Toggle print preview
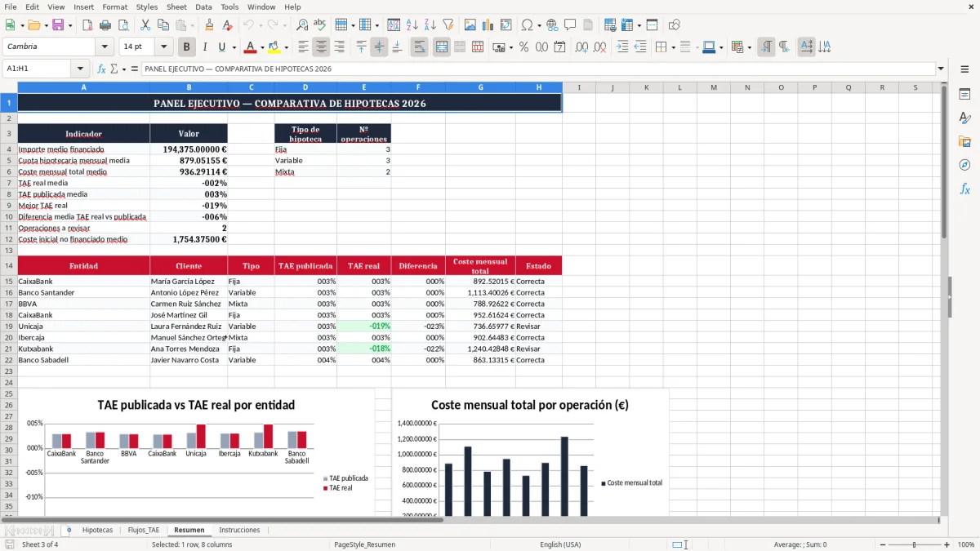980x551 pixels. 123,25
